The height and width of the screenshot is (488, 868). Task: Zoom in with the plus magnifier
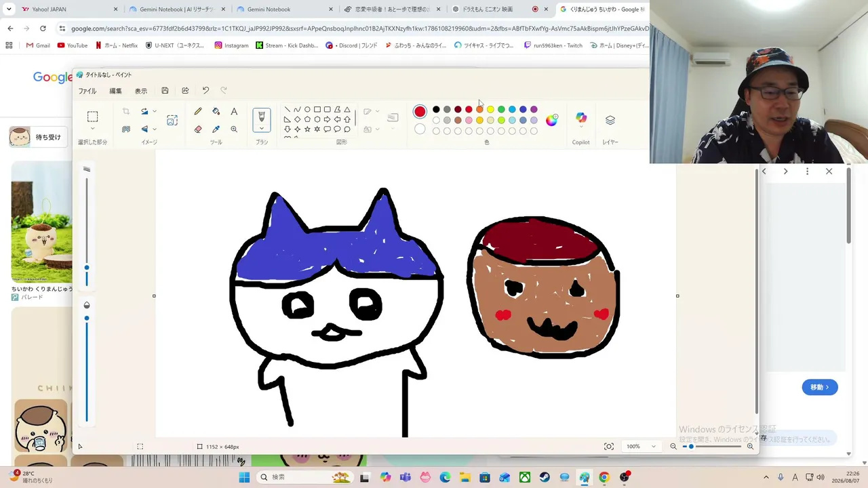[x=750, y=447]
